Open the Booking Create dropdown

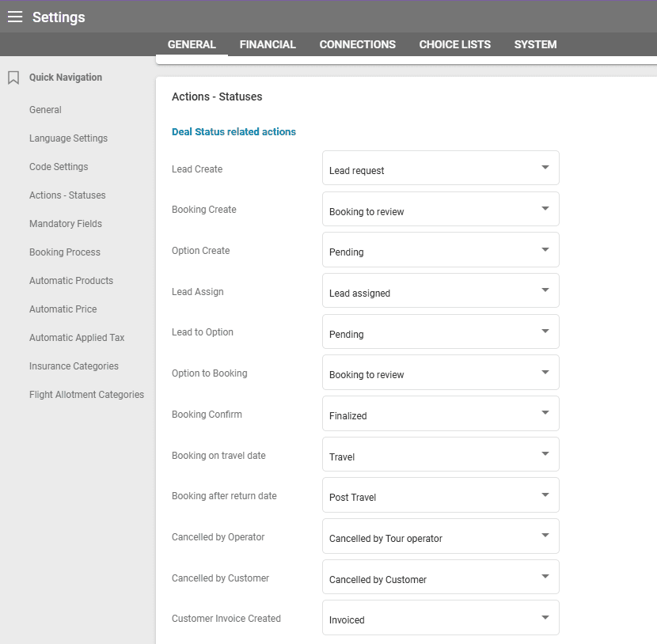(x=440, y=210)
